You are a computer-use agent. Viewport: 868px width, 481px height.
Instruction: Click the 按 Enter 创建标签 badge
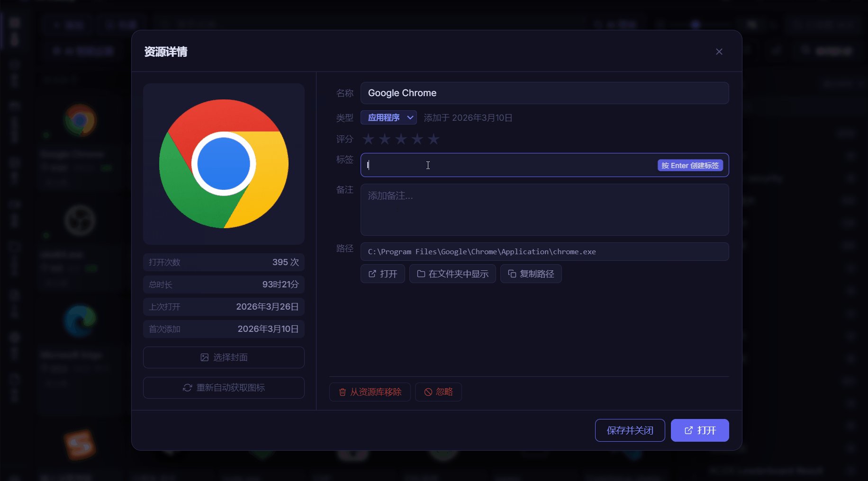[x=690, y=165]
